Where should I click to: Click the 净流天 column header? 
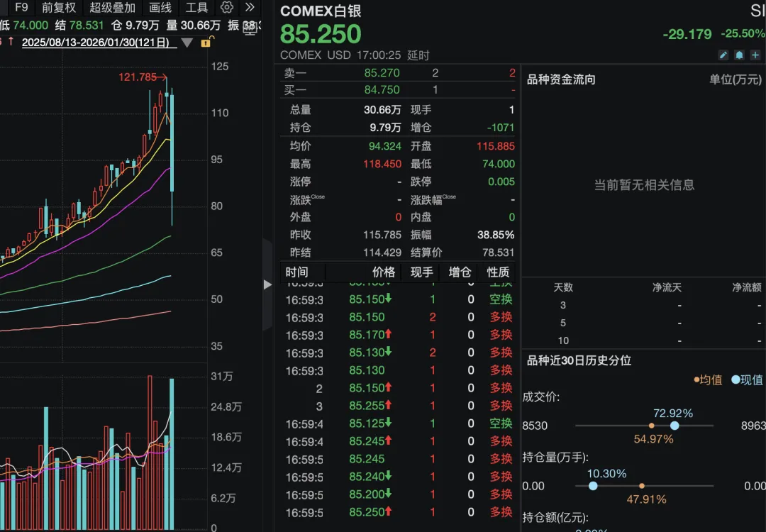coord(667,287)
